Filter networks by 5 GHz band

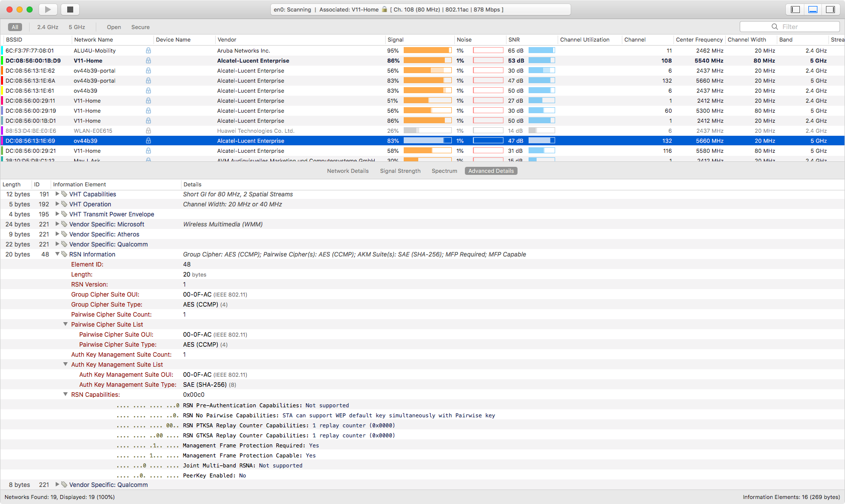[77, 28]
